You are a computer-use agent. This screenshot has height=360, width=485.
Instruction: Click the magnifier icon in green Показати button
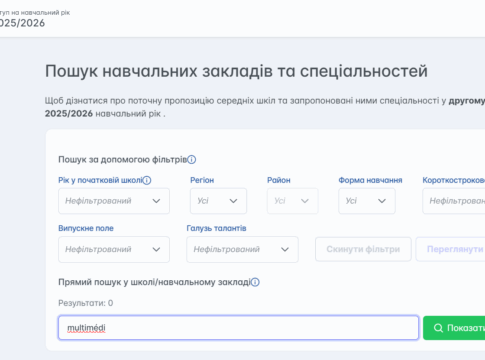pyautogui.click(x=438, y=328)
